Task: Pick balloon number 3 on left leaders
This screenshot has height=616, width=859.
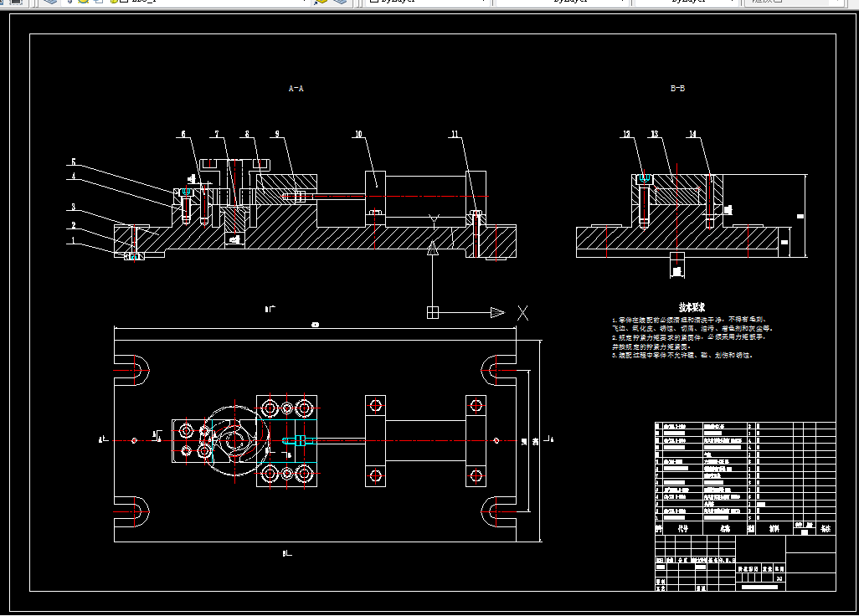Action: pos(74,207)
